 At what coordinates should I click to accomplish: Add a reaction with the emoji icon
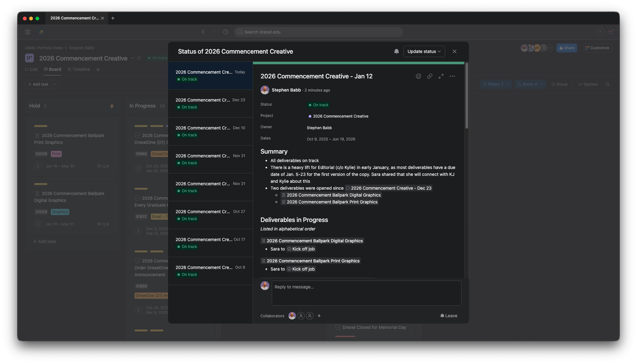point(418,76)
